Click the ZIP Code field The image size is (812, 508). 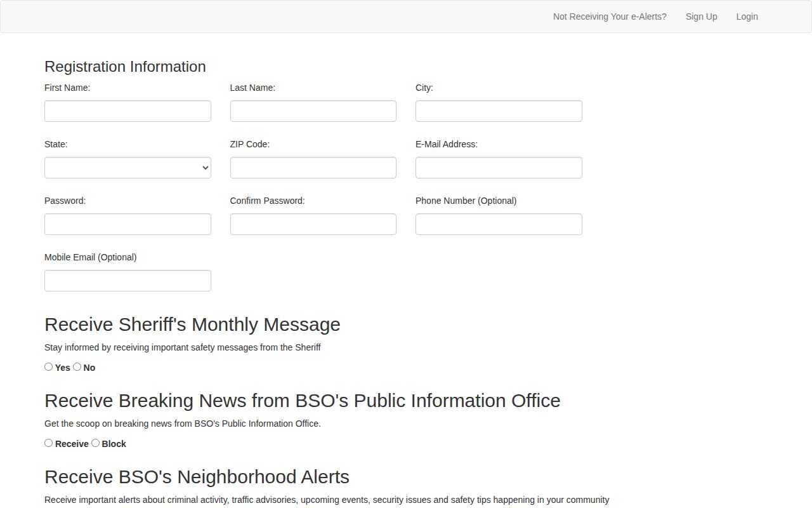click(x=313, y=168)
